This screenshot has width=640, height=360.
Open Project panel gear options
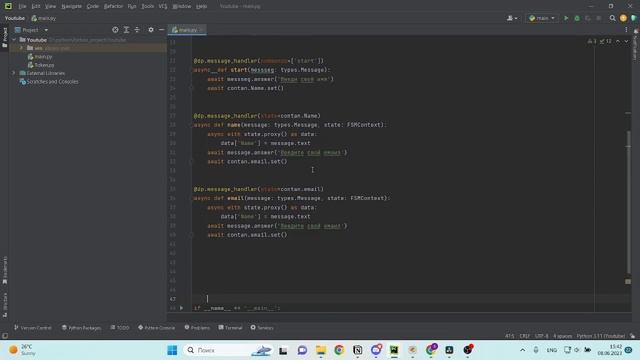click(151, 30)
